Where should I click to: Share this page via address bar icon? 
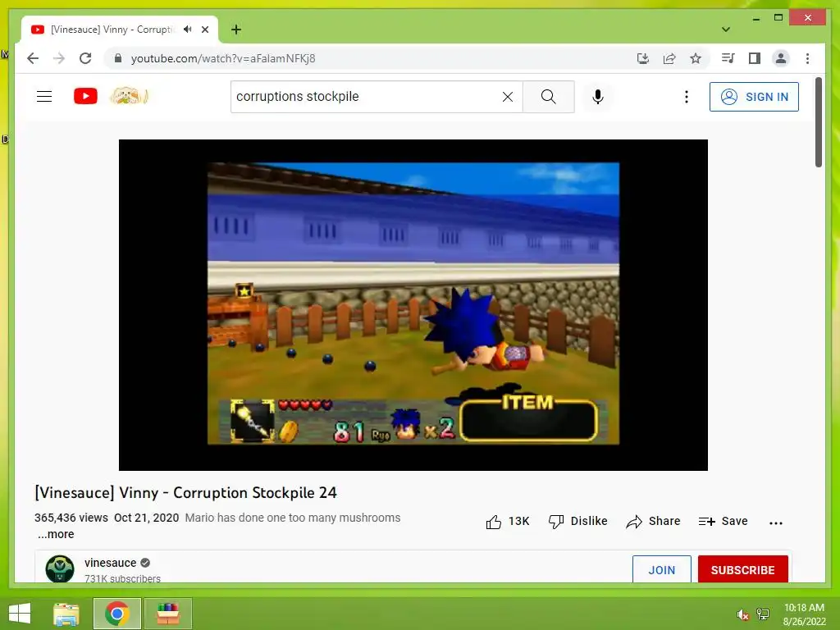pyautogui.click(x=669, y=58)
